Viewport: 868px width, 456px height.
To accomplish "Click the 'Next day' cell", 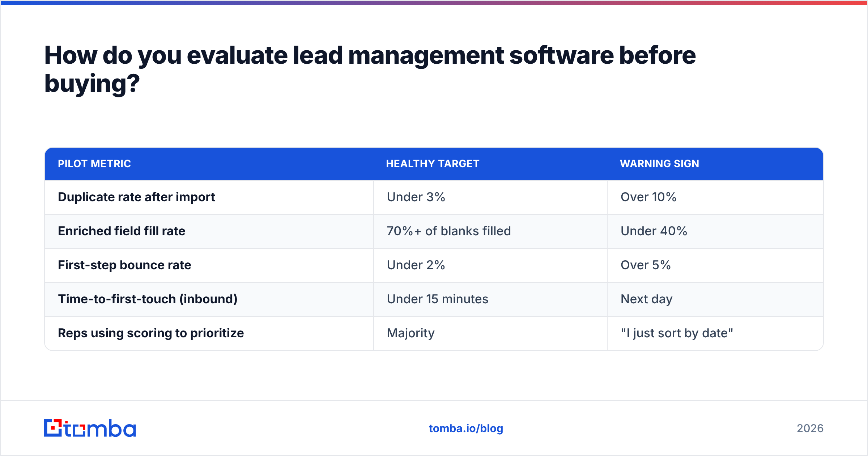I will [x=715, y=299].
